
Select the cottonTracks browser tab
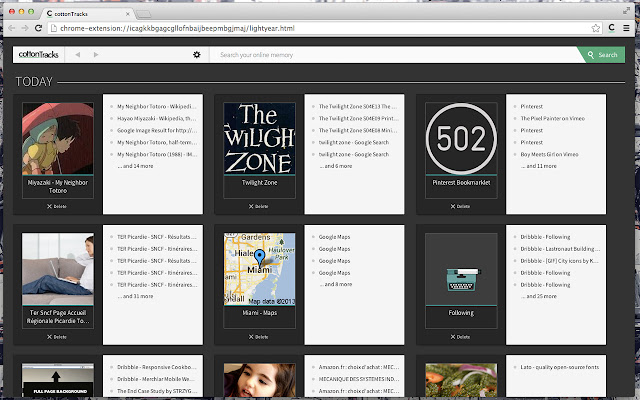87,13
